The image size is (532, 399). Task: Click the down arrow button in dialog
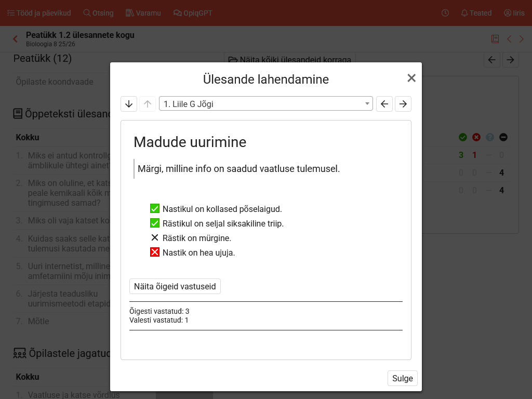[x=129, y=104]
